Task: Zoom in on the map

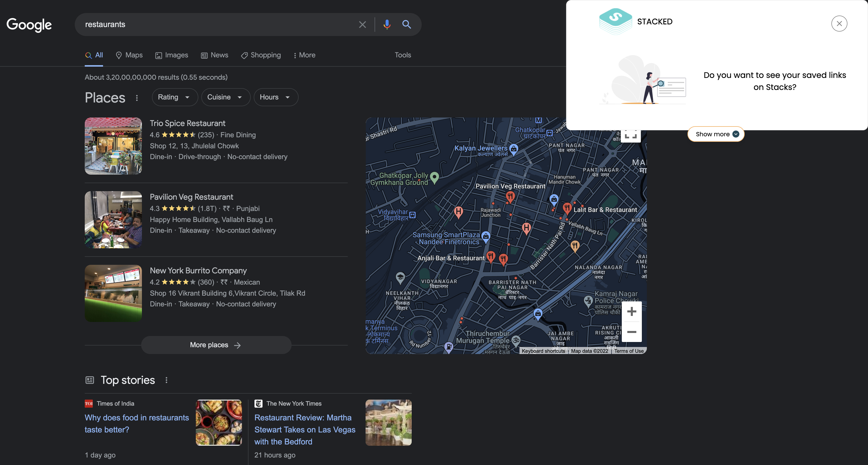Action: [632, 311]
